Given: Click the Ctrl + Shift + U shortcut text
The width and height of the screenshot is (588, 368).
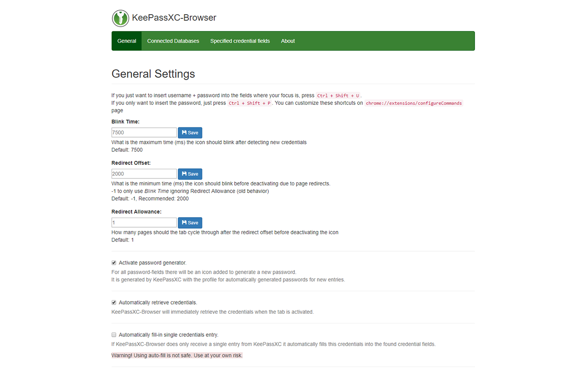Looking at the screenshot, I should click(339, 95).
